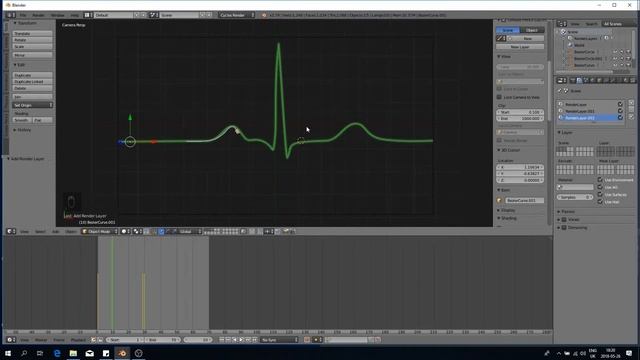The height and width of the screenshot is (360, 640).
Task: Click the New grease pencil button
Action: [527, 38]
